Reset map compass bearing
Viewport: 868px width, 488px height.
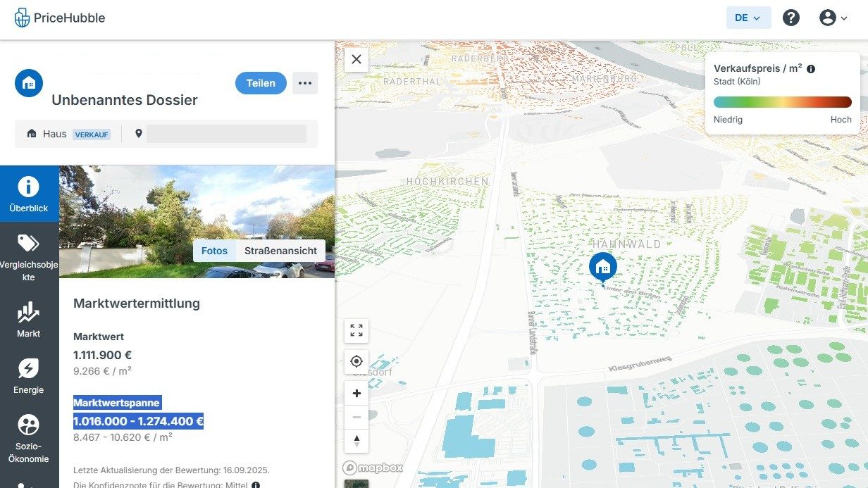tap(356, 441)
